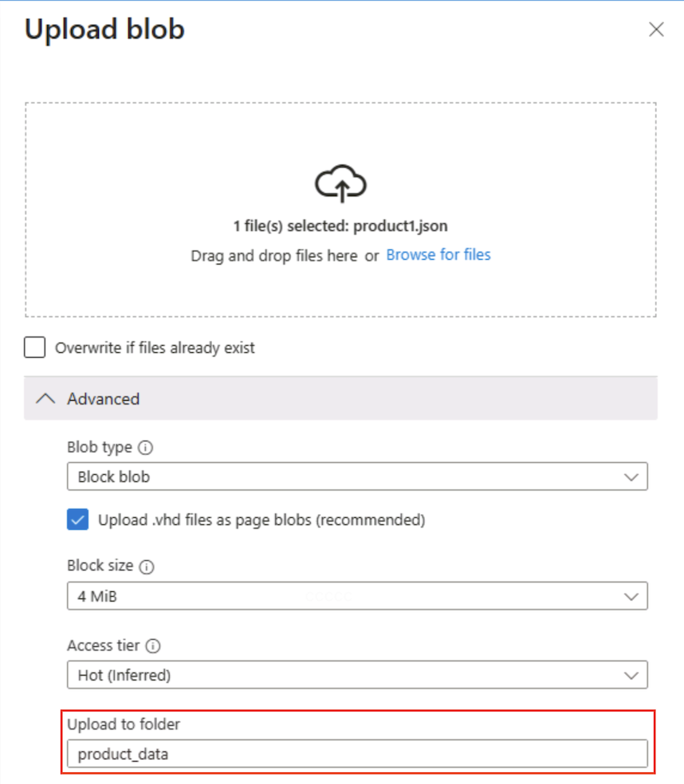Click the cloud upload icon

coord(342,183)
